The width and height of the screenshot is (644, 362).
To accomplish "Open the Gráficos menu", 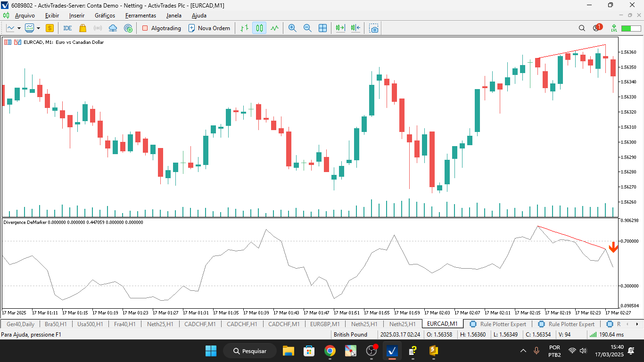I will click(105, 16).
